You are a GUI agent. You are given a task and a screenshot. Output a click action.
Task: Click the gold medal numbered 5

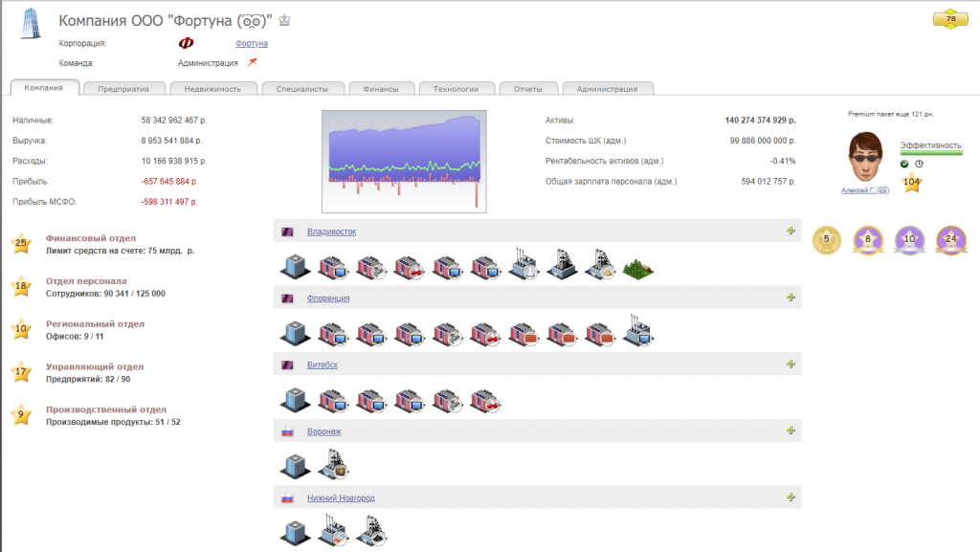826,240
